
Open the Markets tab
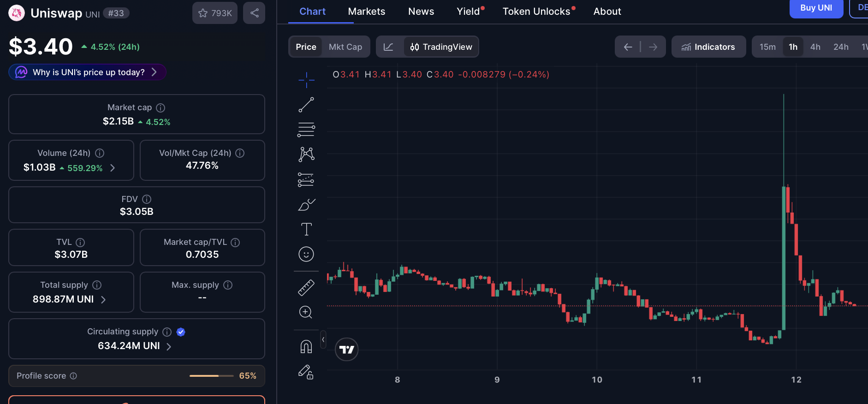pos(366,12)
